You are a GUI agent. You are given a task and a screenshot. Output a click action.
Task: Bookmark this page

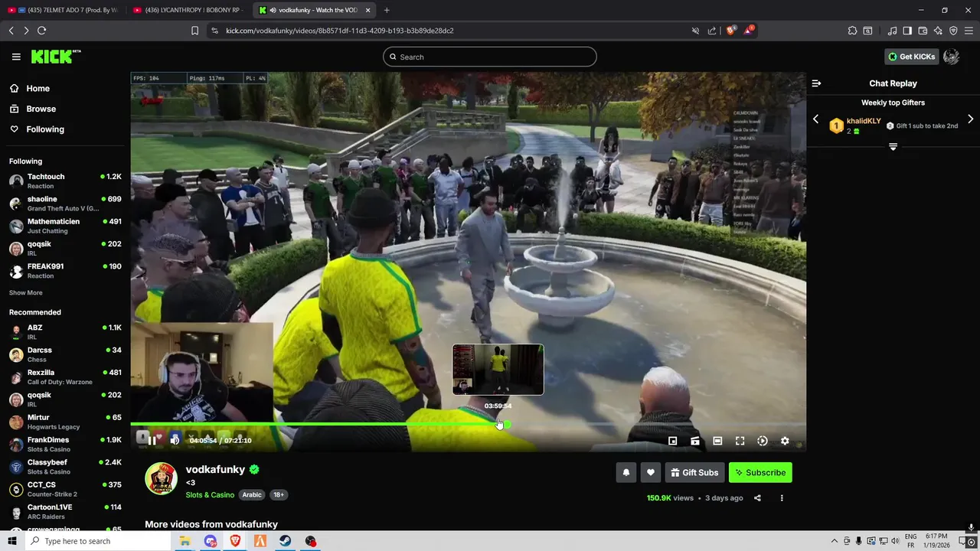point(194,31)
